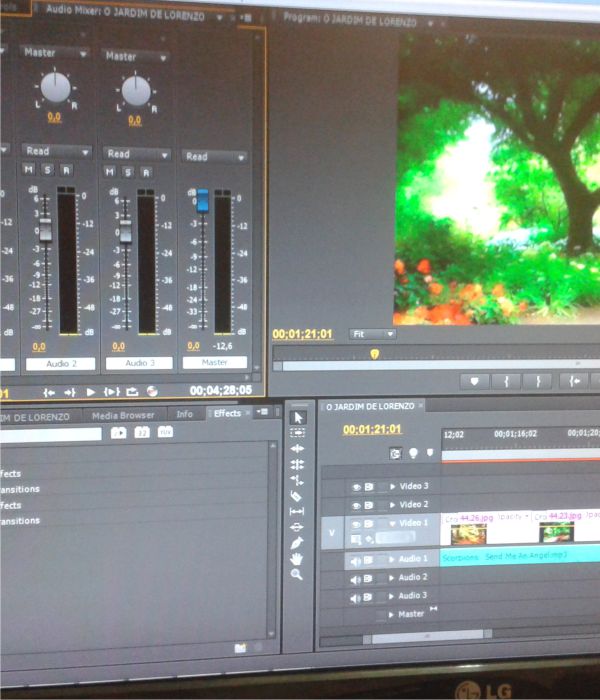Click the new custom bin icon in Effects

pyautogui.click(x=240, y=648)
